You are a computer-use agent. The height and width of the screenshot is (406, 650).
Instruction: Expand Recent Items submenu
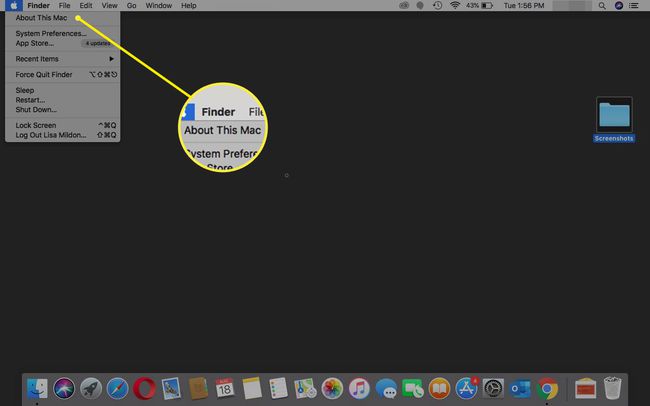(63, 59)
